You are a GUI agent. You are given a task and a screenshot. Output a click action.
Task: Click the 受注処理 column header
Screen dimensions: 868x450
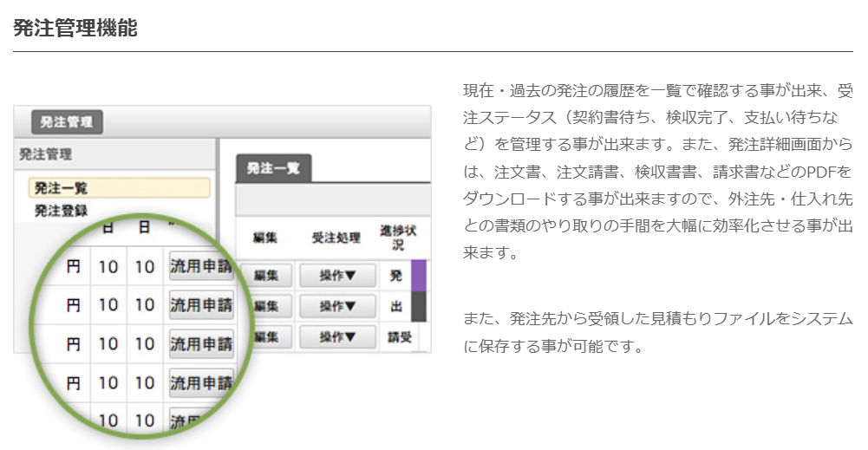[x=336, y=238]
